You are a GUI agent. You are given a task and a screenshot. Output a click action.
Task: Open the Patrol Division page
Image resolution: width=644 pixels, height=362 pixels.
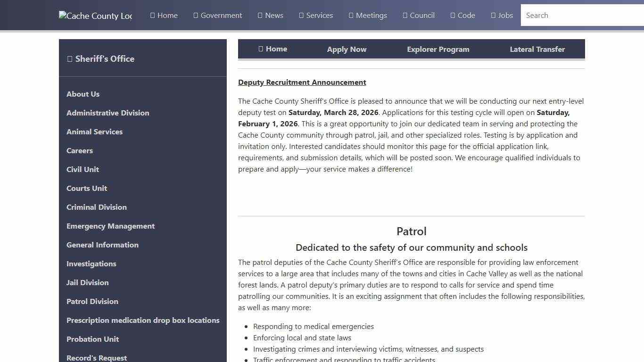(x=92, y=301)
